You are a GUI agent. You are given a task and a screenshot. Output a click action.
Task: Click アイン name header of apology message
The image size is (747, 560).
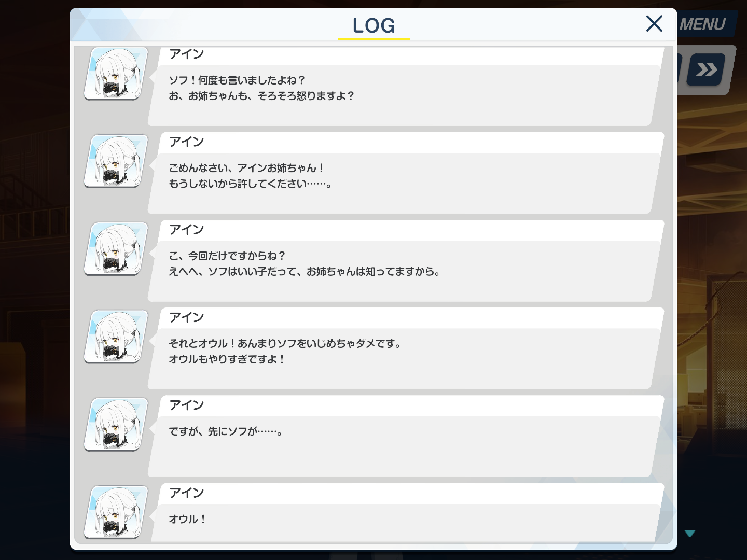[187, 142]
